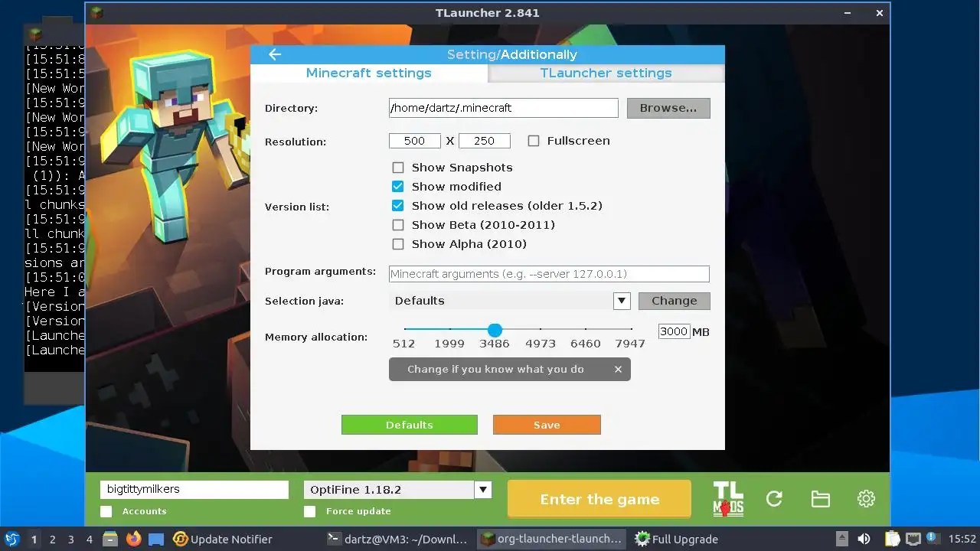
Task: Save the settings with orange Save button
Action: 547,425
